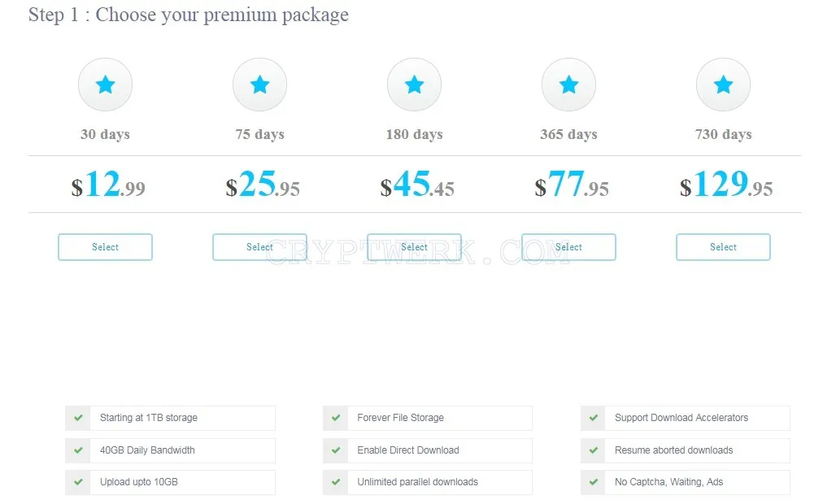Select the 730 days $129.95 package
Viewport: 836px width, 504px height.
click(723, 247)
